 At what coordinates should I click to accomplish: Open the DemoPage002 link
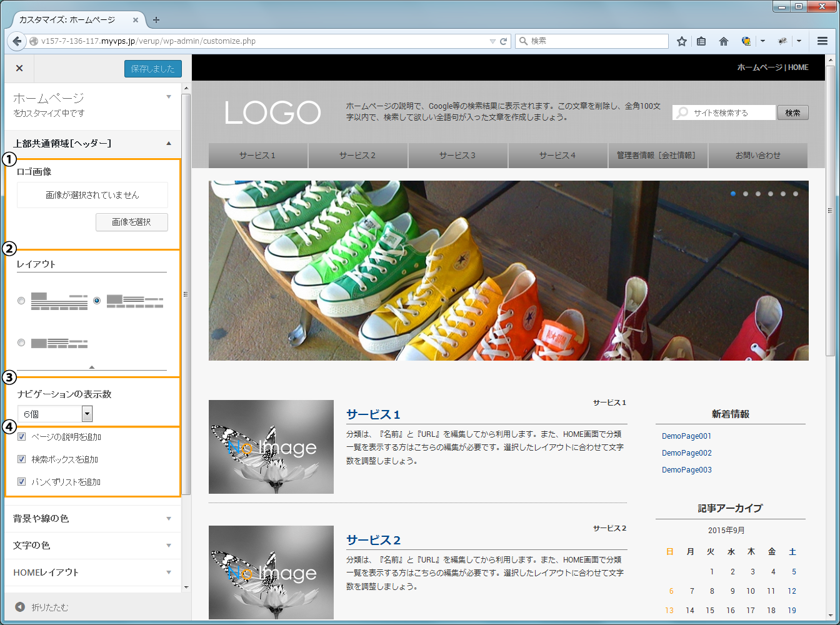[686, 453]
